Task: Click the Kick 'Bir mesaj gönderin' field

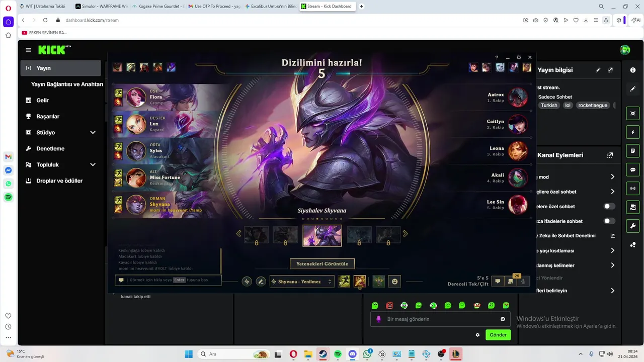Action: coord(441,319)
